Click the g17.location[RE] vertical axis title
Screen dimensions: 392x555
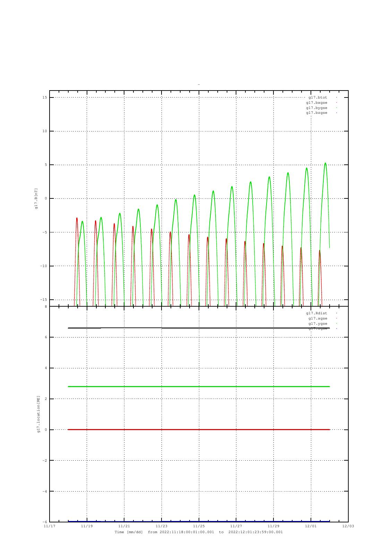(39, 414)
